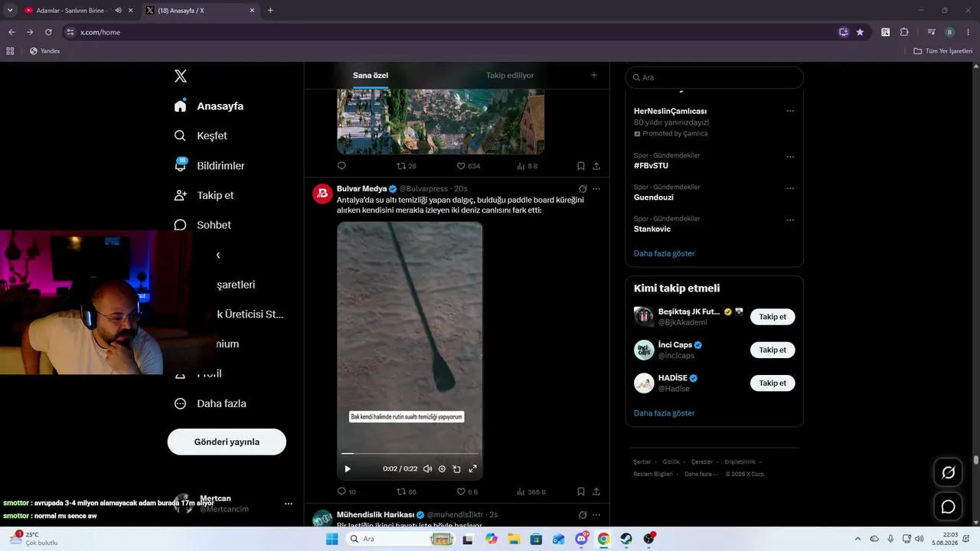
Task: Open Chrome media controls button
Action: pyautogui.click(x=931, y=32)
